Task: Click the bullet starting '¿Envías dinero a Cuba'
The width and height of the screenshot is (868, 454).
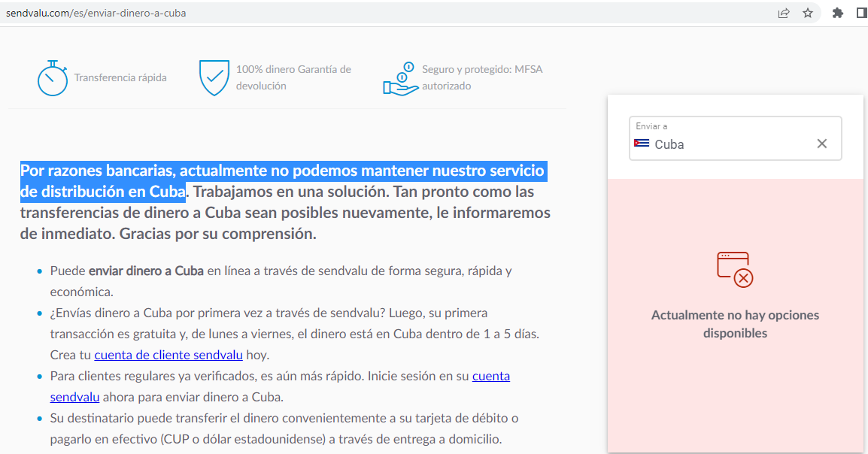Action: [x=295, y=334]
